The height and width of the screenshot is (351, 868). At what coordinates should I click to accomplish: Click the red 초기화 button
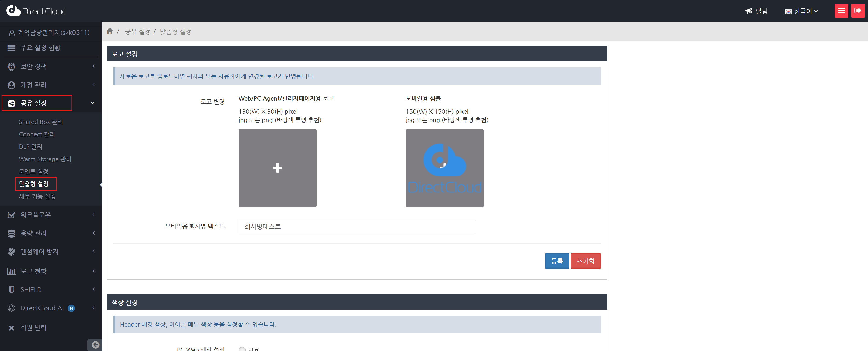point(585,261)
